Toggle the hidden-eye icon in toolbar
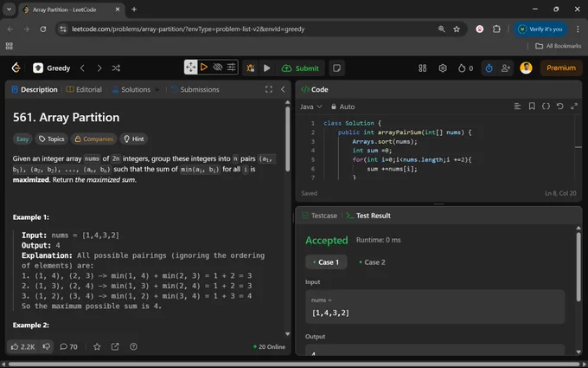This screenshot has height=368, width=588. click(x=218, y=68)
